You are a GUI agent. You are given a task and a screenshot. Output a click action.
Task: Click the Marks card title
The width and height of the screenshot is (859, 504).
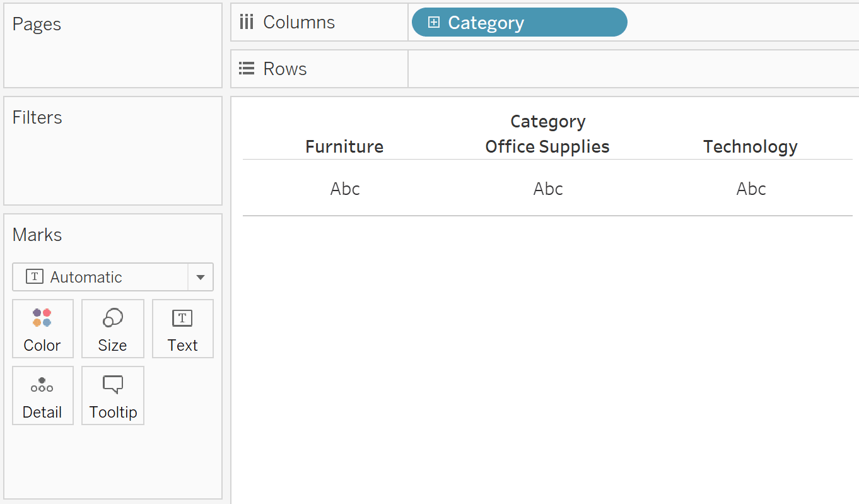click(37, 235)
